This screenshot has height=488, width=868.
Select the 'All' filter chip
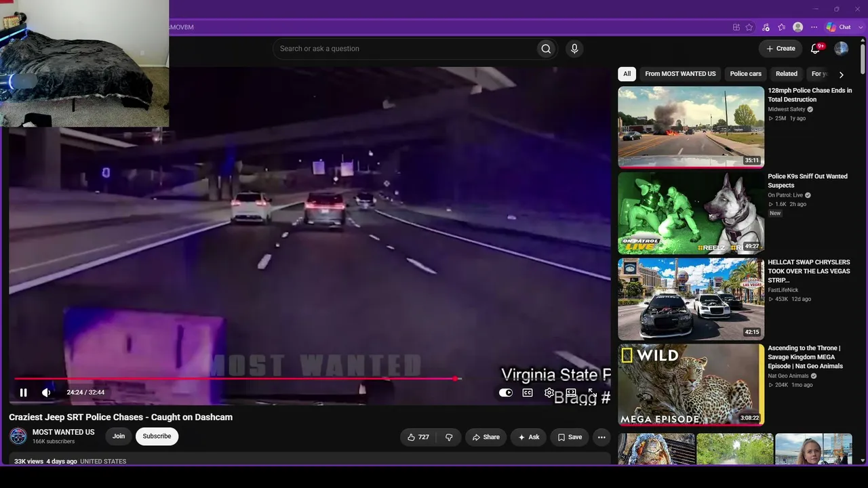(x=627, y=74)
